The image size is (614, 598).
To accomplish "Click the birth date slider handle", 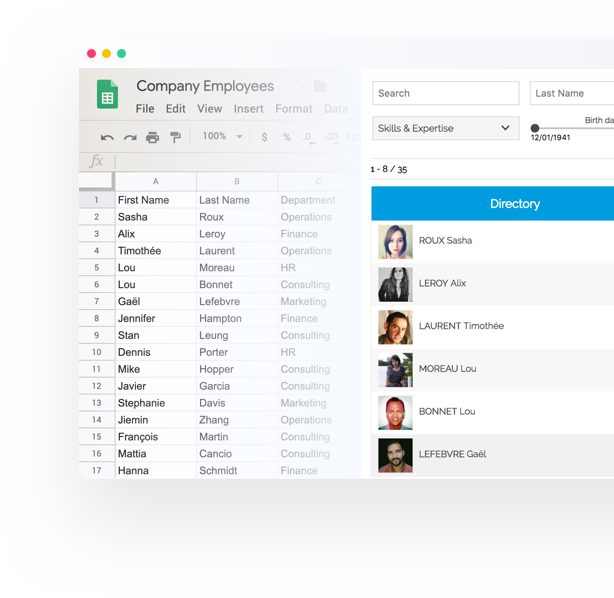I will click(x=535, y=128).
